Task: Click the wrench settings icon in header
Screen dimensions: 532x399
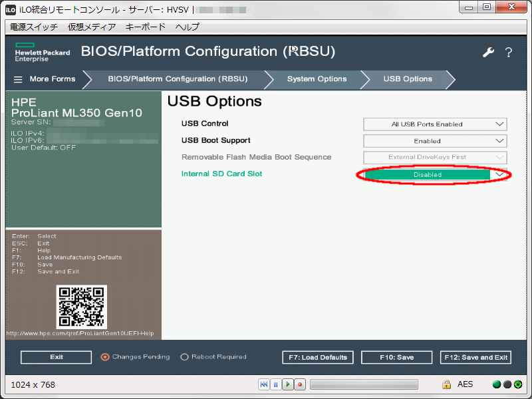Action: pyautogui.click(x=488, y=53)
